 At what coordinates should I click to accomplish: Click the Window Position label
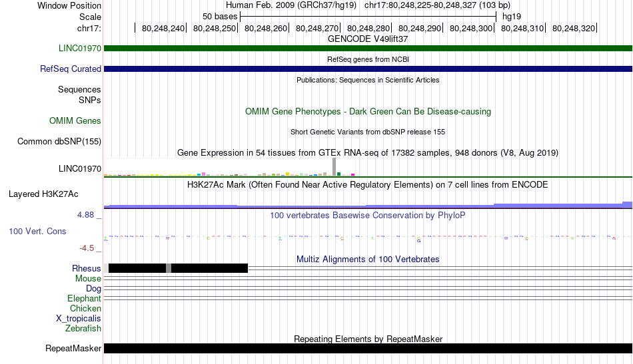(69, 6)
